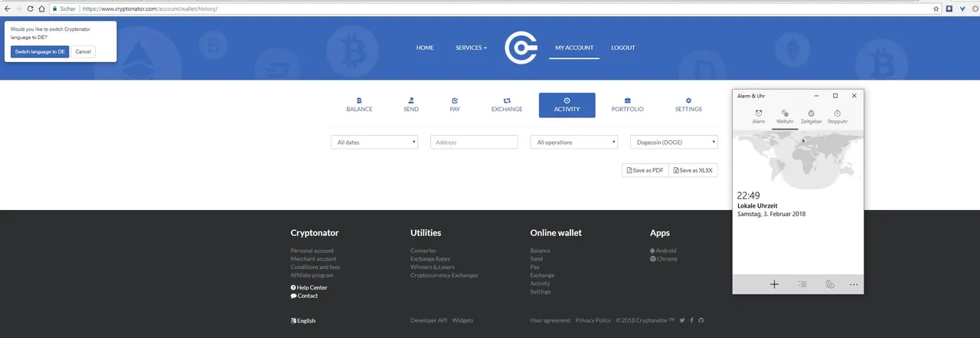Open Cryptocurrency Exchanges footer link
980x338 pixels.
pos(444,275)
